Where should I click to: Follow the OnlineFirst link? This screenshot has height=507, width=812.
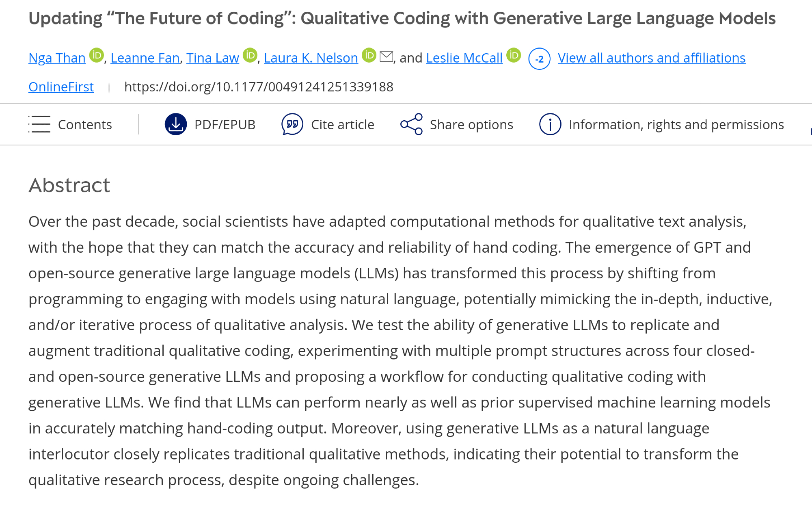click(61, 87)
